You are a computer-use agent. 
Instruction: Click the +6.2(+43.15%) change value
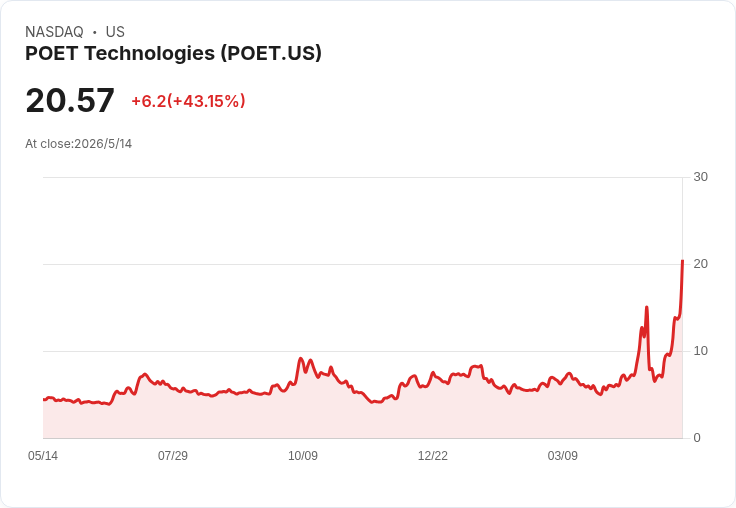pyautogui.click(x=188, y=101)
